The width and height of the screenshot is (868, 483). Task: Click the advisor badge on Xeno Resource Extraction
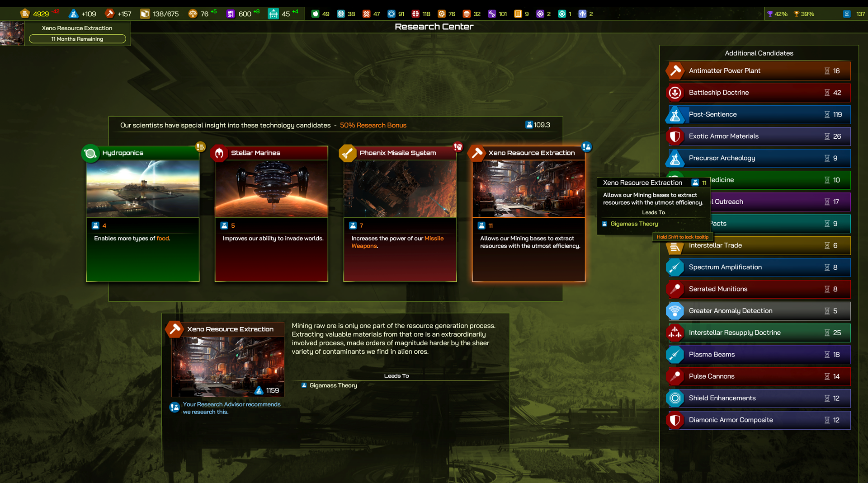pyautogui.click(x=586, y=147)
